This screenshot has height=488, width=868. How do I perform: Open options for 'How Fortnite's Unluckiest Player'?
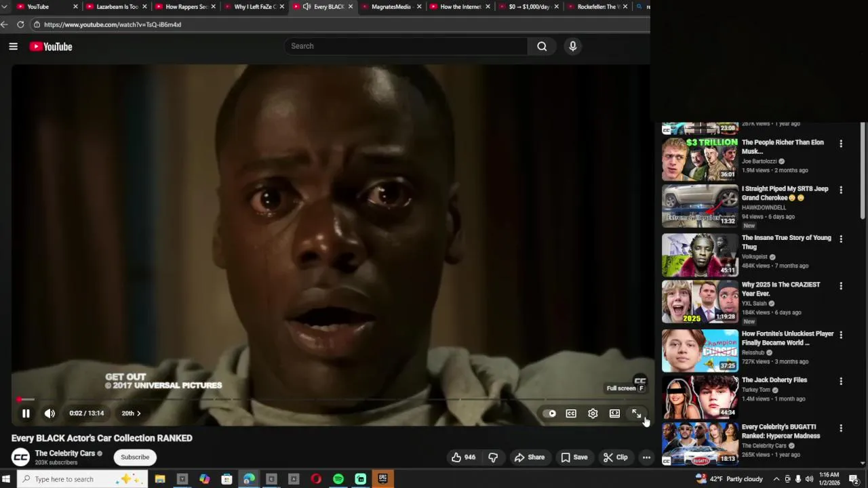tap(841, 335)
